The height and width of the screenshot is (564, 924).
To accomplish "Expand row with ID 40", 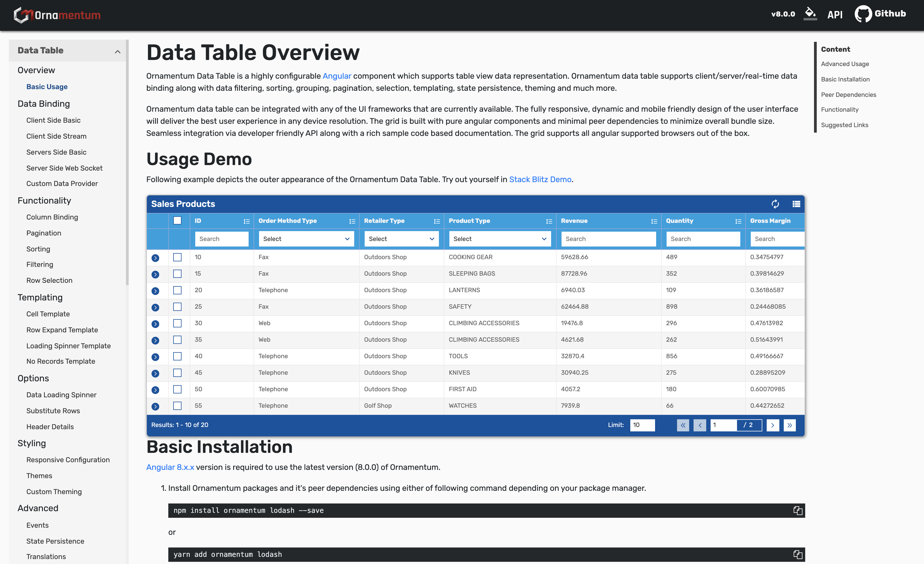I will 155,357.
